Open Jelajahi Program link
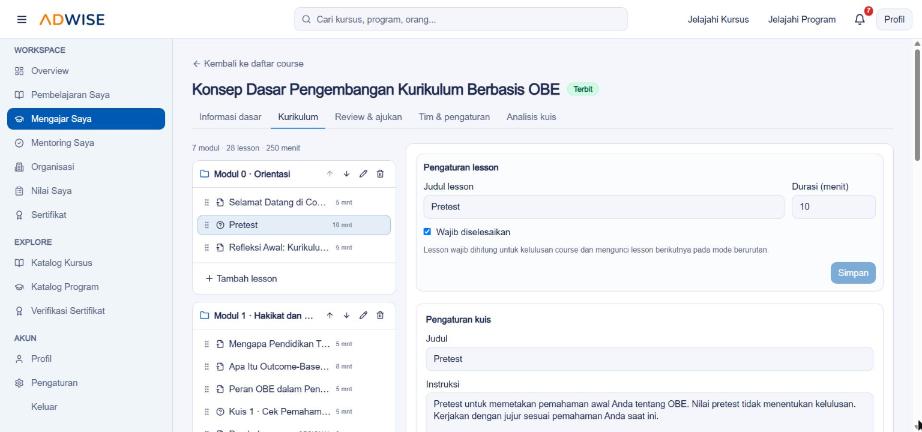The image size is (922, 432). click(801, 19)
